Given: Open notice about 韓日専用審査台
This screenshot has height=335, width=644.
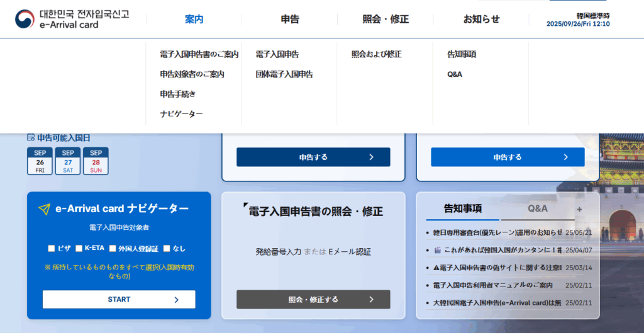Looking at the screenshot, I should point(497,232).
